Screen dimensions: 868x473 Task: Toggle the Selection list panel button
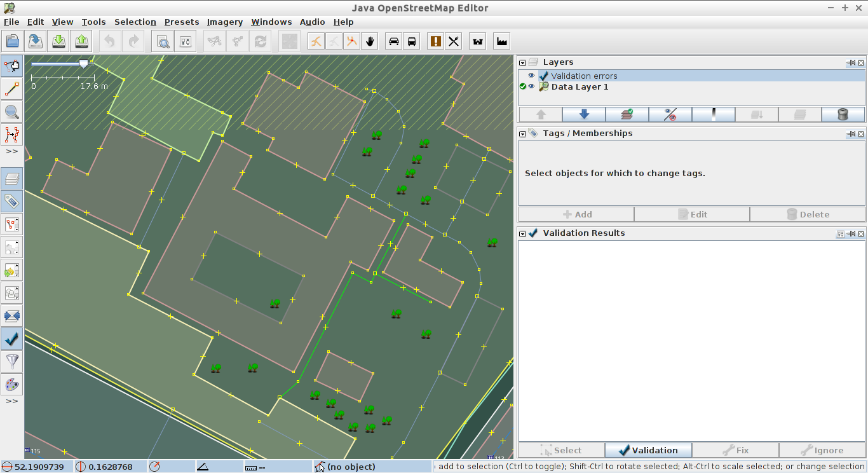12,224
